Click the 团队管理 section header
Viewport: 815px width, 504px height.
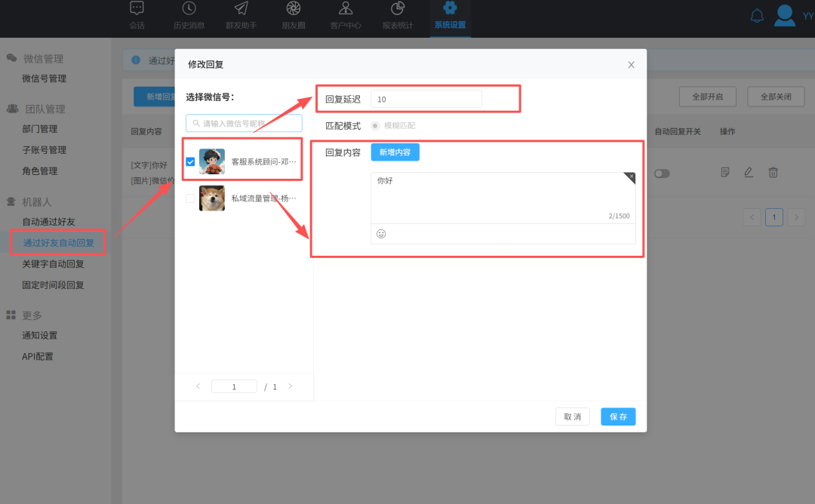coord(45,109)
